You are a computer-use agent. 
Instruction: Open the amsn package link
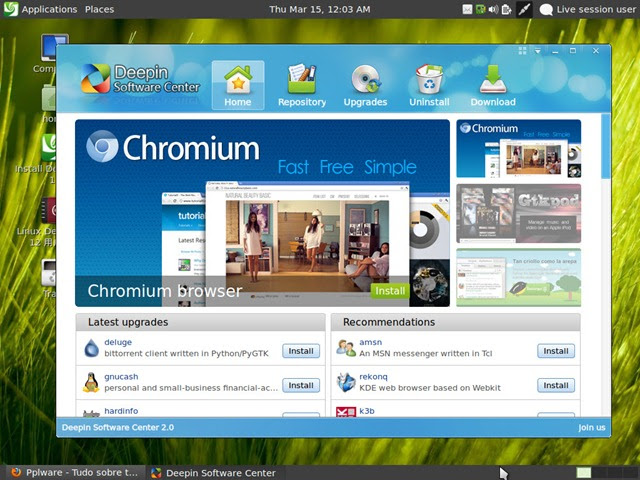coord(371,342)
